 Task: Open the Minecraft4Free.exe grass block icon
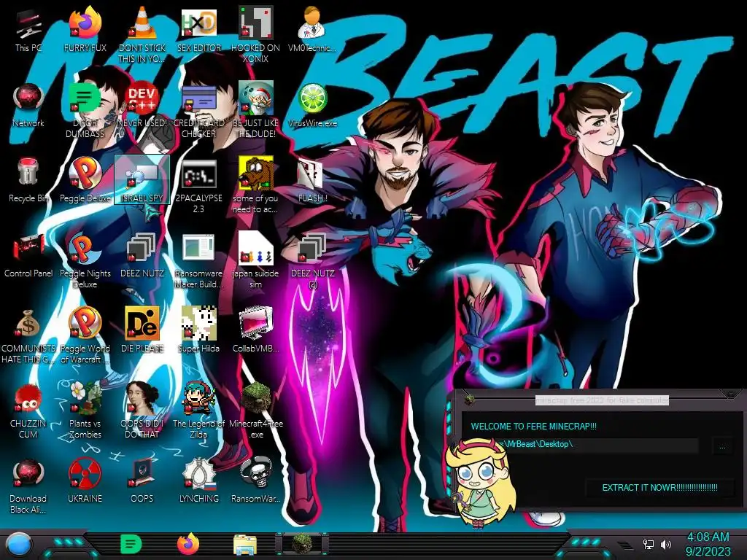[256, 411]
